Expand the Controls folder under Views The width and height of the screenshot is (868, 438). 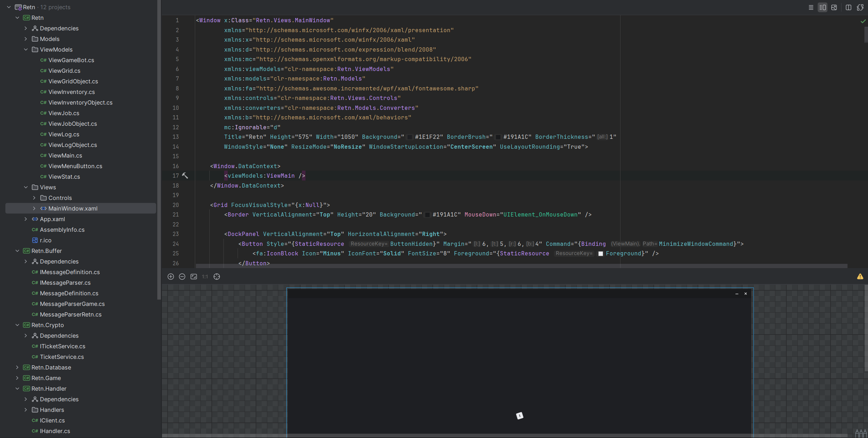(34, 198)
